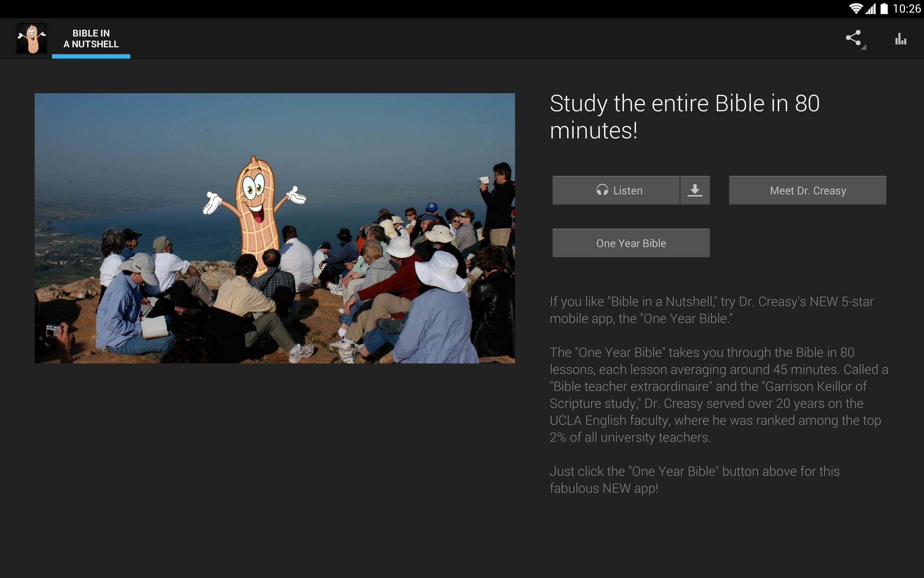Tap the paragraph starting 'The "One Year Bible" takes'
Viewport: 924px width, 578px height.
(719, 395)
